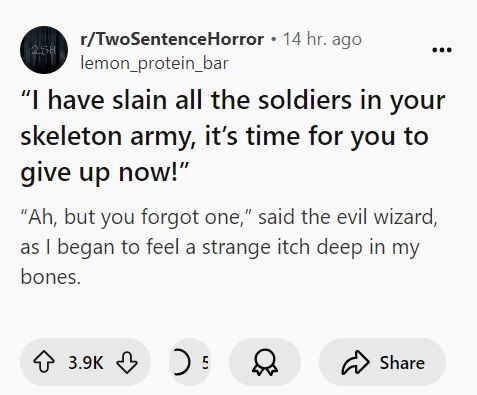477x395 pixels.
Task: Open the post by its bold title
Action: [x=233, y=137]
